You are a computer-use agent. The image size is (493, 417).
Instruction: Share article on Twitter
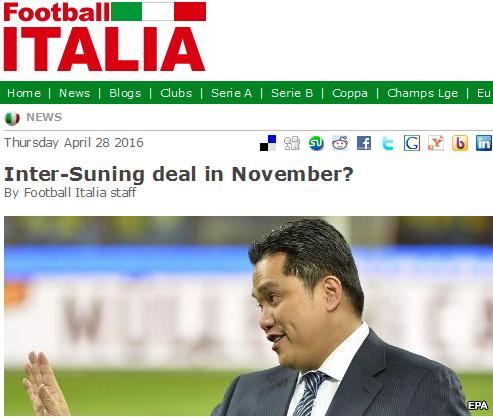click(388, 143)
